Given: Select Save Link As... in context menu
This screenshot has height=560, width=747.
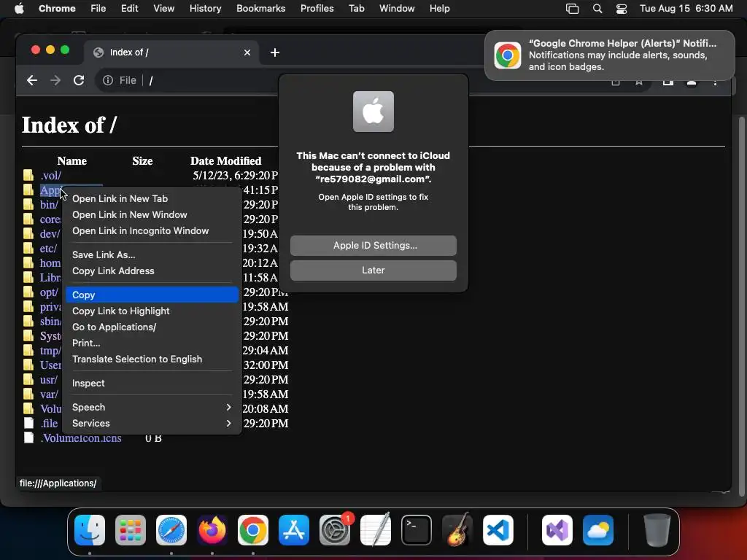Looking at the screenshot, I should [x=152, y=254].
